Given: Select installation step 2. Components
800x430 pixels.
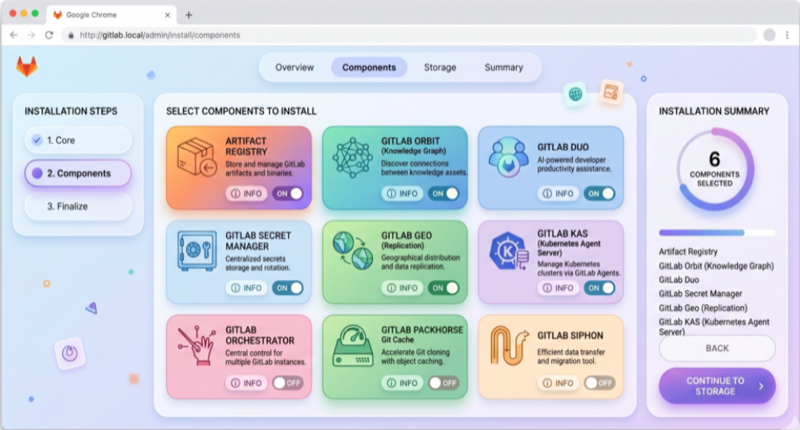Looking at the screenshot, I should click(x=78, y=173).
